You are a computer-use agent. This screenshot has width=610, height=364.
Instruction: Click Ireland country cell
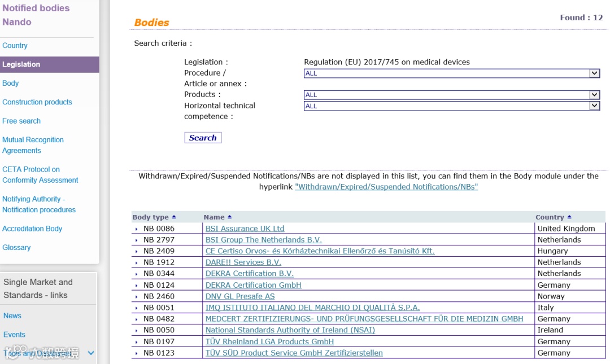point(550,330)
